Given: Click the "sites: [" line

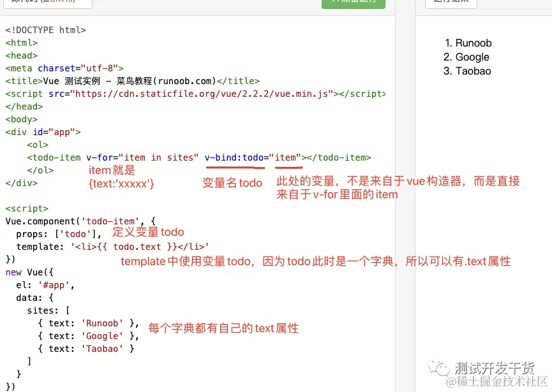Looking at the screenshot, I should click(48, 310).
